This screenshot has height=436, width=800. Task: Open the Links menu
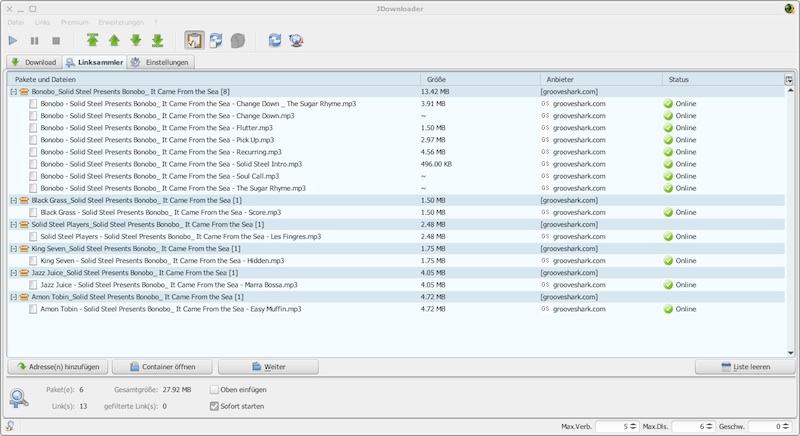click(x=42, y=22)
